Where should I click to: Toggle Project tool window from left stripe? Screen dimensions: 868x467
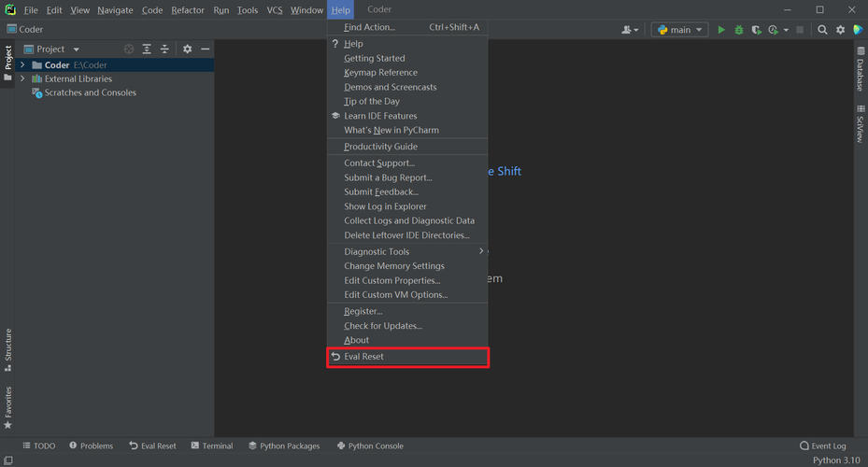click(x=7, y=64)
